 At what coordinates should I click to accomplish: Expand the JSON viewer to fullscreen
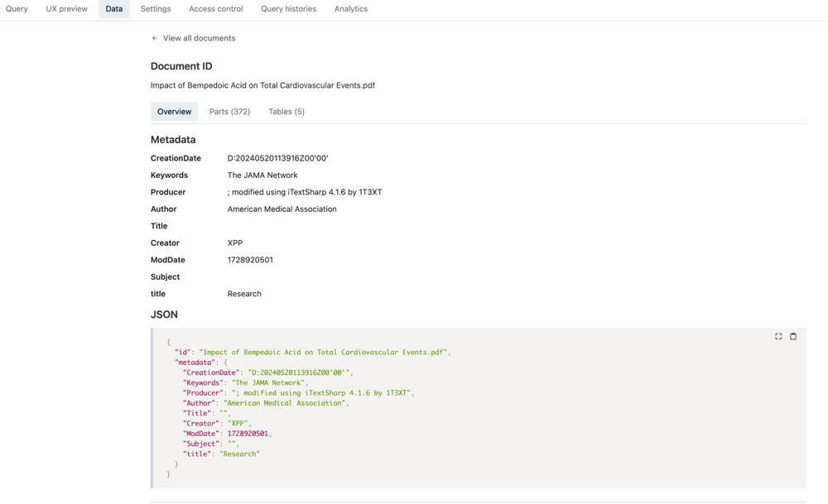pos(777,336)
